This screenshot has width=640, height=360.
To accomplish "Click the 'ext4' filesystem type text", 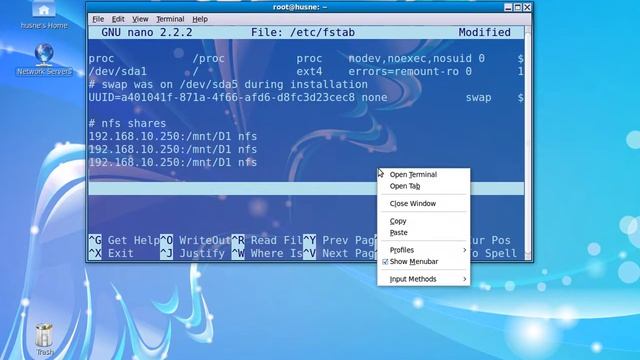I will pyautogui.click(x=309, y=71).
